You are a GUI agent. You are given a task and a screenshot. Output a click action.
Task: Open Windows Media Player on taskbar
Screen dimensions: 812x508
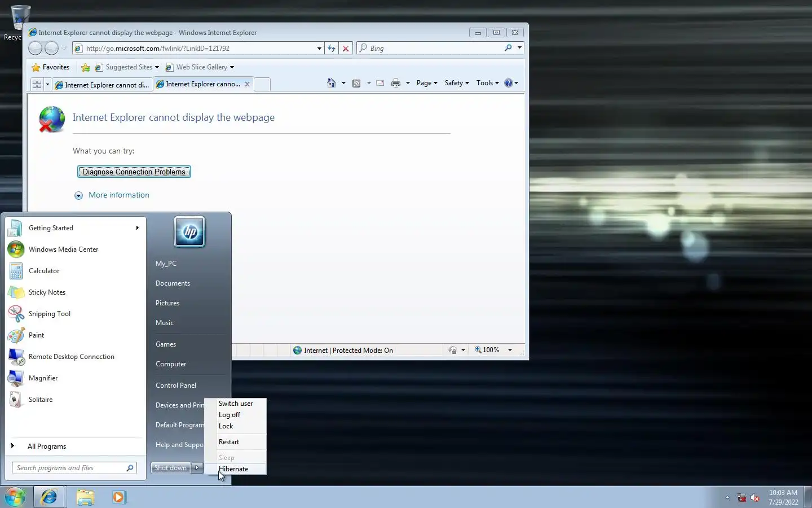118,497
